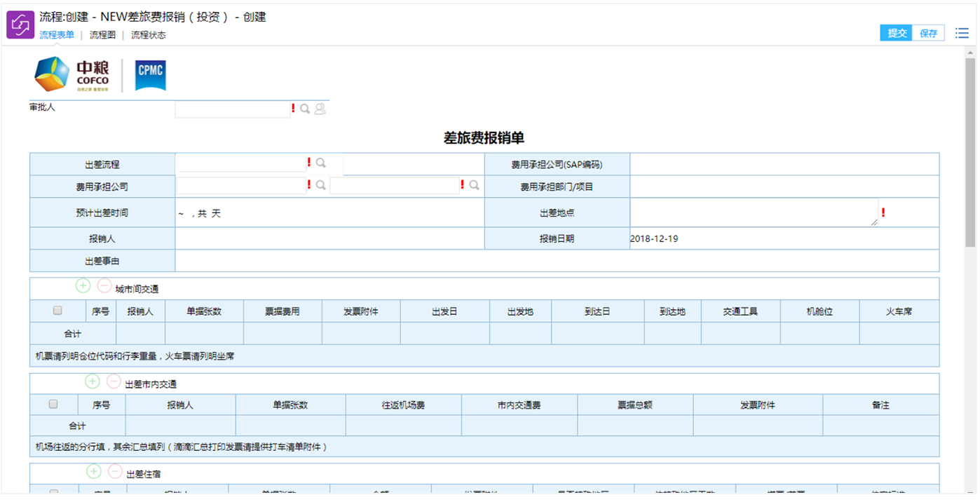Image resolution: width=980 pixels, height=502 pixels.
Task: Click the 交通工具 column header
Action: pos(740,311)
